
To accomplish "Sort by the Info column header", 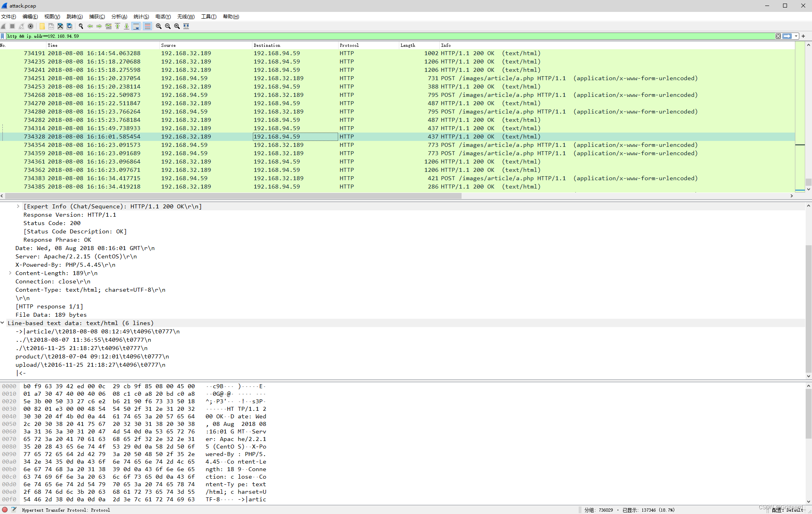I will (x=617, y=45).
